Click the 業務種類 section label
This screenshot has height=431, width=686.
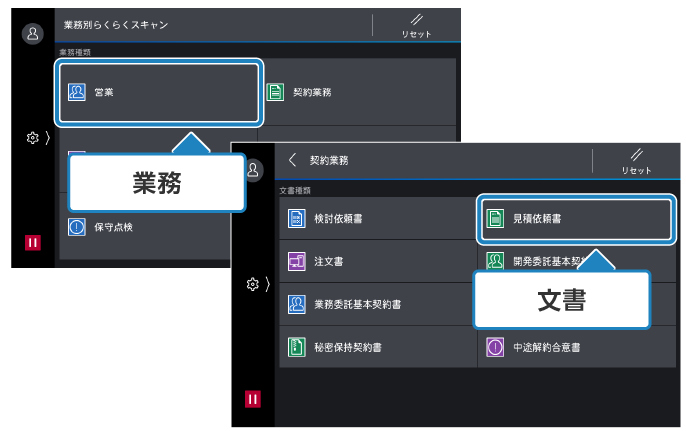pos(75,53)
